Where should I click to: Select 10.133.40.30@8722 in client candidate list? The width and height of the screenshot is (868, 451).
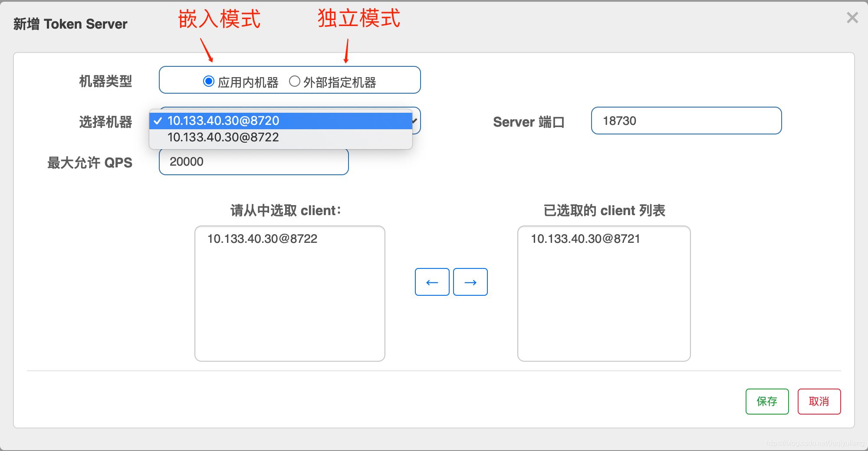262,239
